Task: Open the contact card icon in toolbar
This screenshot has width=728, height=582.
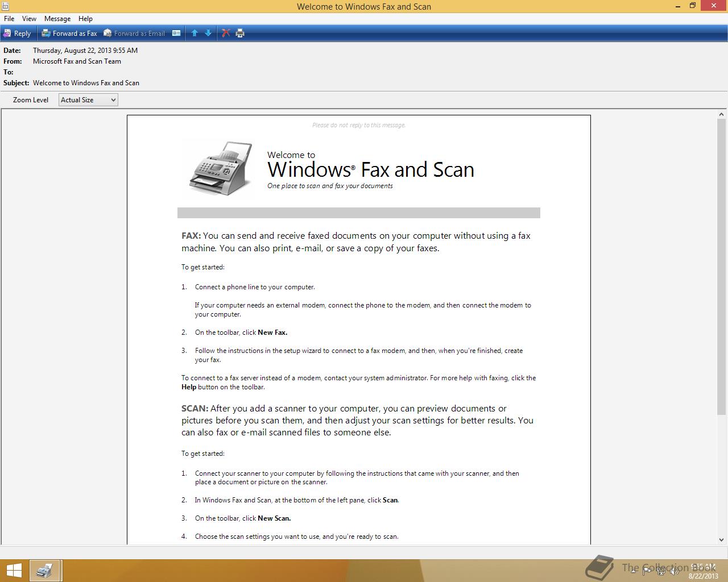Action: [176, 34]
